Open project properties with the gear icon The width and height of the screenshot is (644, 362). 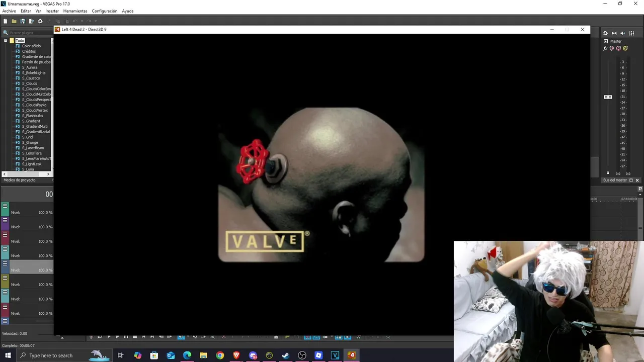(x=40, y=21)
